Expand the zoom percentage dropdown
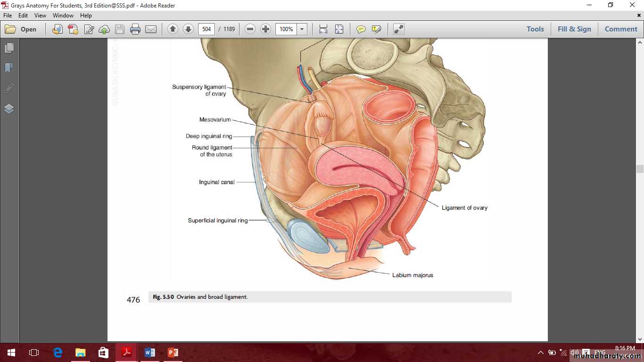The height and width of the screenshot is (362, 644). coord(302,29)
